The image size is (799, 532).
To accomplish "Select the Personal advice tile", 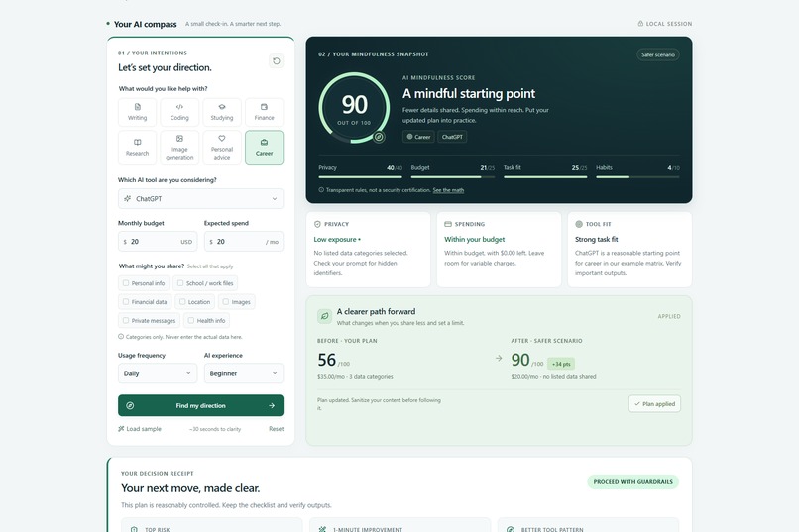I will click(x=222, y=148).
